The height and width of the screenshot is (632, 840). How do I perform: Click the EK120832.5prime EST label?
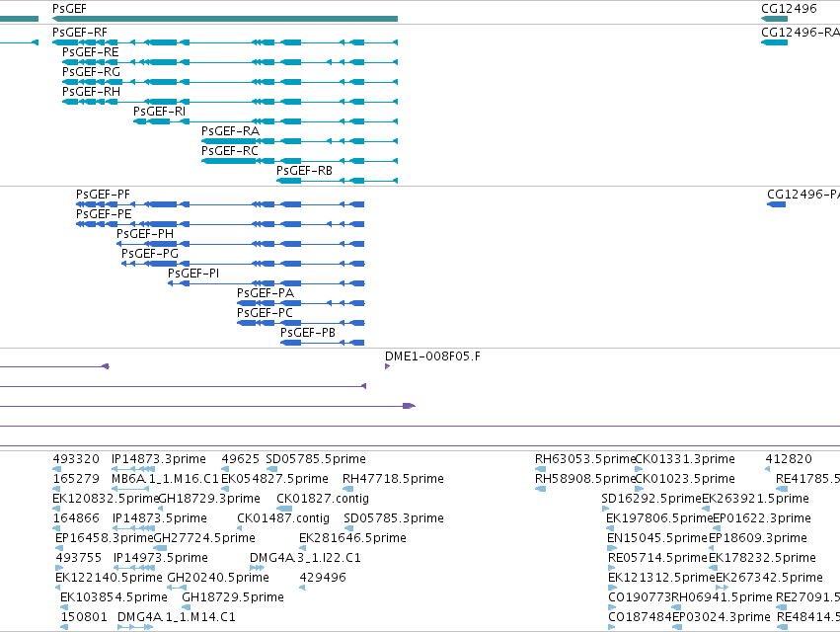point(106,499)
